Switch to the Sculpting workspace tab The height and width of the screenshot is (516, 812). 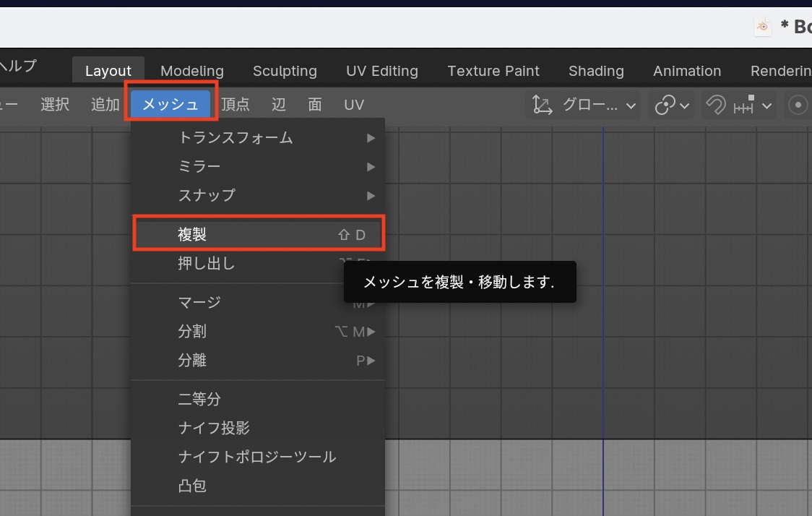[285, 71]
